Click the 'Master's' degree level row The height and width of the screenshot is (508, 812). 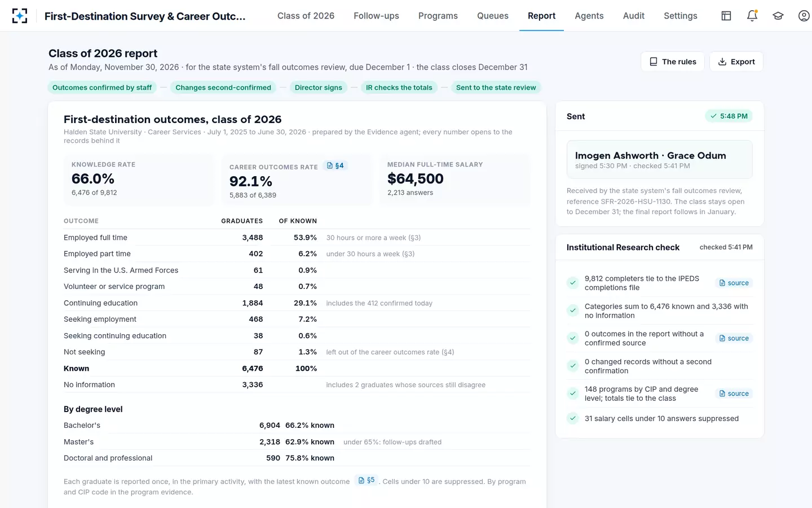[297, 442]
